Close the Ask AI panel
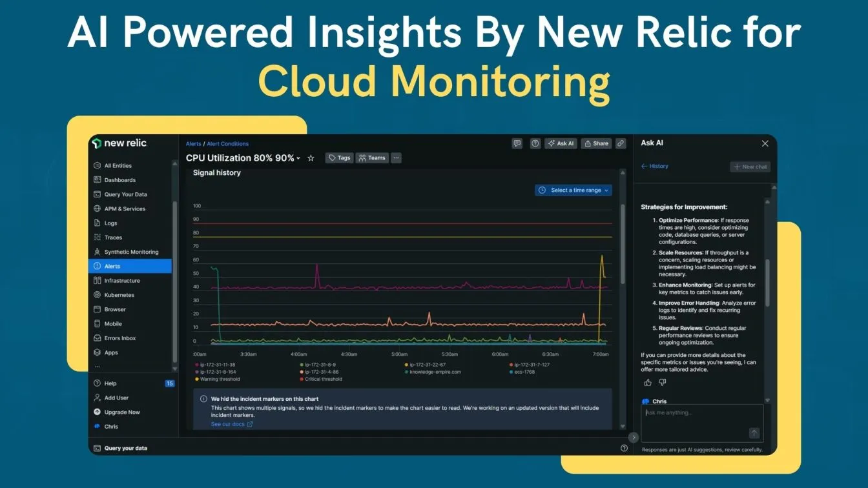Viewport: 868px width, 488px height. coord(765,143)
